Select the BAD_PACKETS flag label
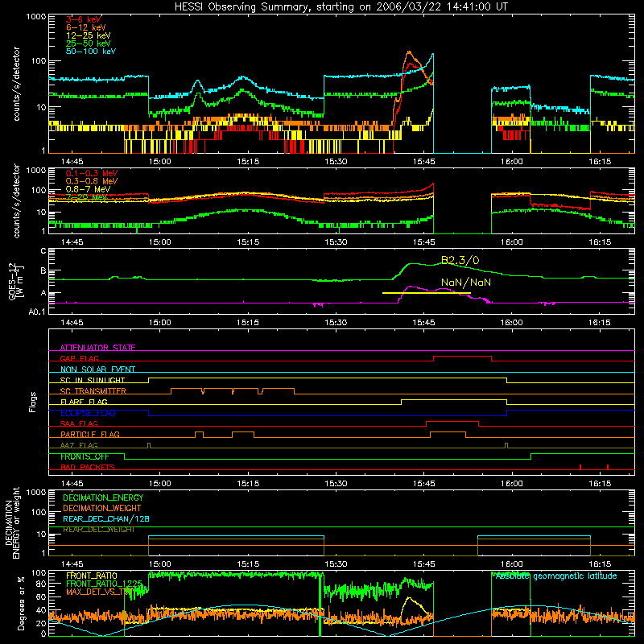 tap(88, 467)
